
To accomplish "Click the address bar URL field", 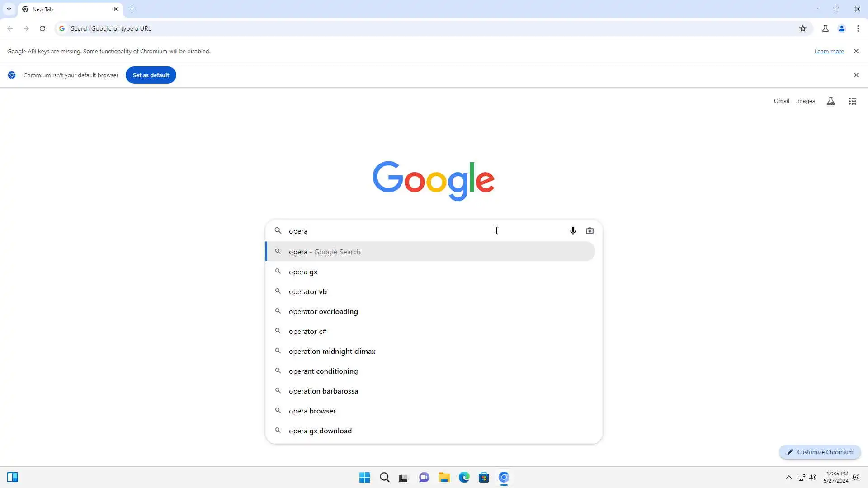I will click(407, 28).
